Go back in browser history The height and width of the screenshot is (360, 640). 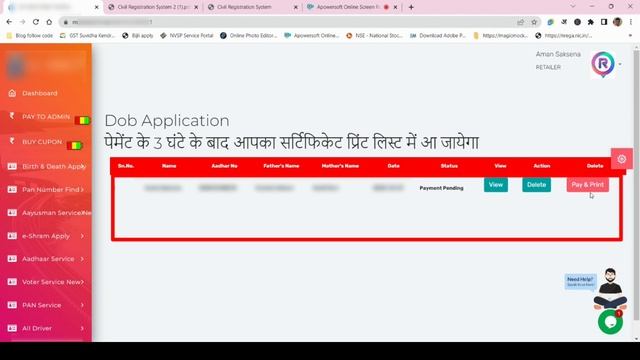pyautogui.click(x=9, y=22)
